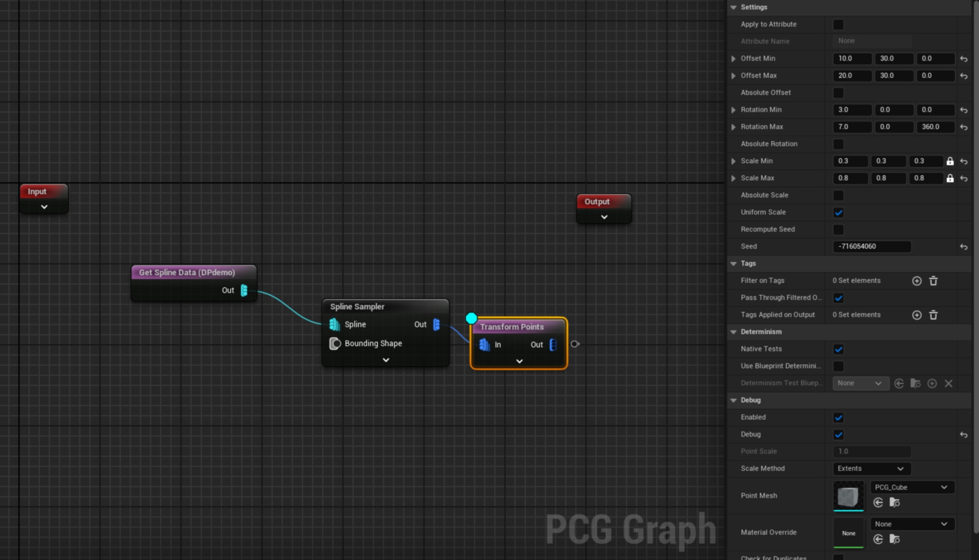
Task: Expand Rotation Max property row
Action: tap(733, 127)
